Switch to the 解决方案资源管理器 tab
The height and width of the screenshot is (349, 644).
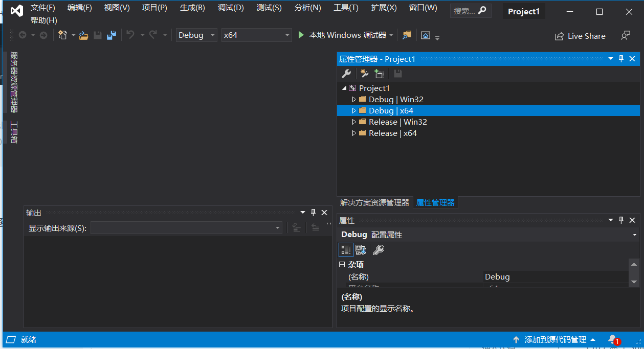coord(375,203)
